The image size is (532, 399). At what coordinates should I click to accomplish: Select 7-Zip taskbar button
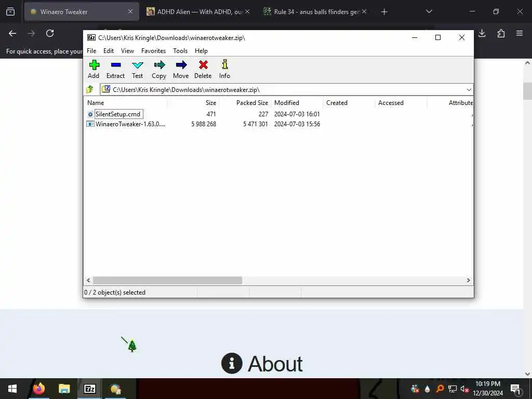click(x=90, y=389)
